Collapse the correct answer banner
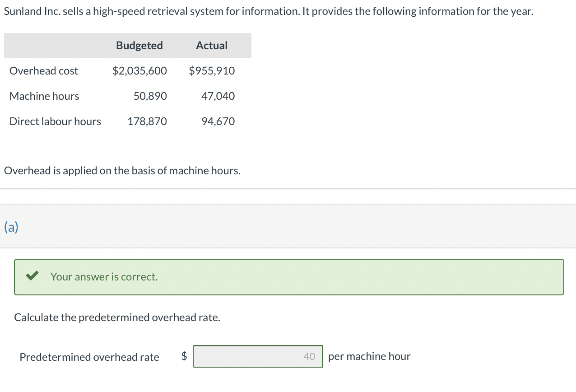 [x=289, y=277]
